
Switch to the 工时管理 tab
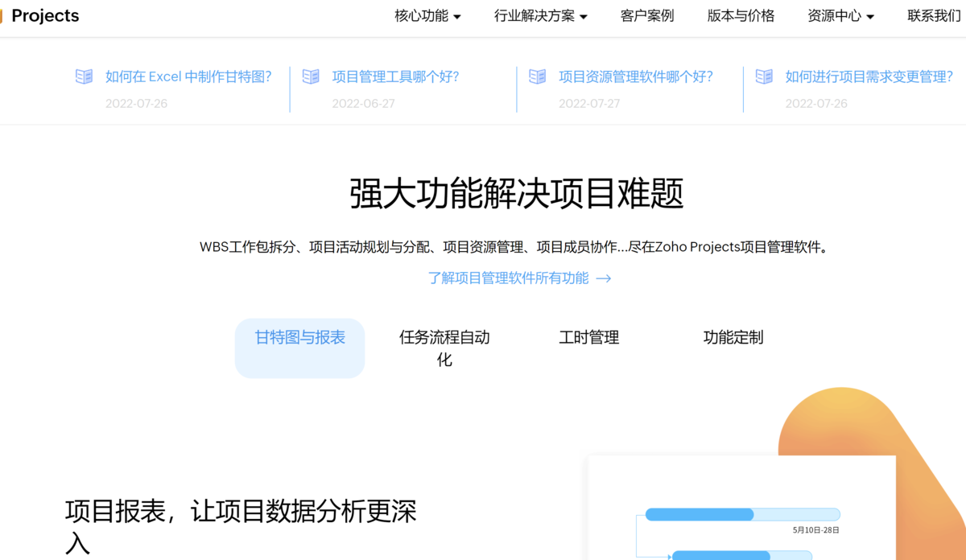[x=589, y=338]
